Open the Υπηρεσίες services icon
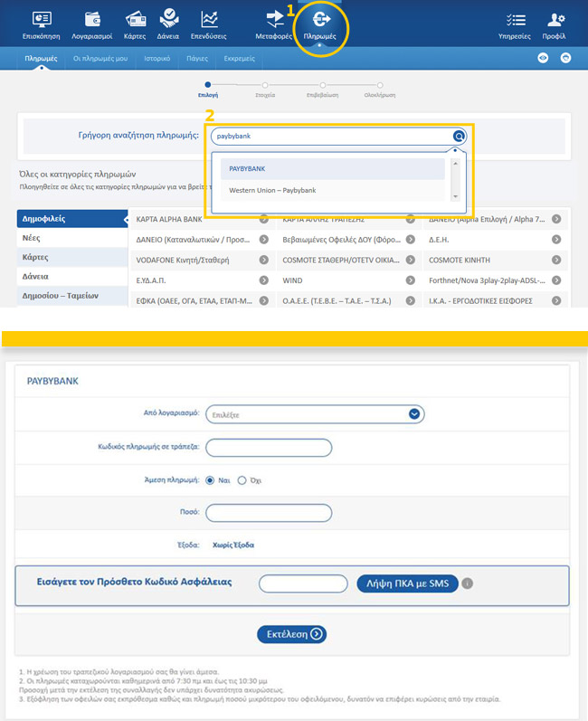This screenshot has width=588, height=721. click(517, 19)
